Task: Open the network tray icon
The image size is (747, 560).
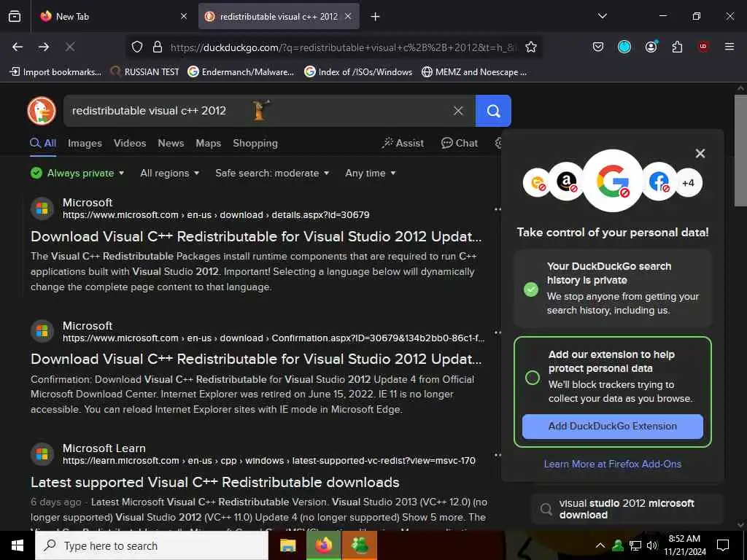Action: (635, 545)
